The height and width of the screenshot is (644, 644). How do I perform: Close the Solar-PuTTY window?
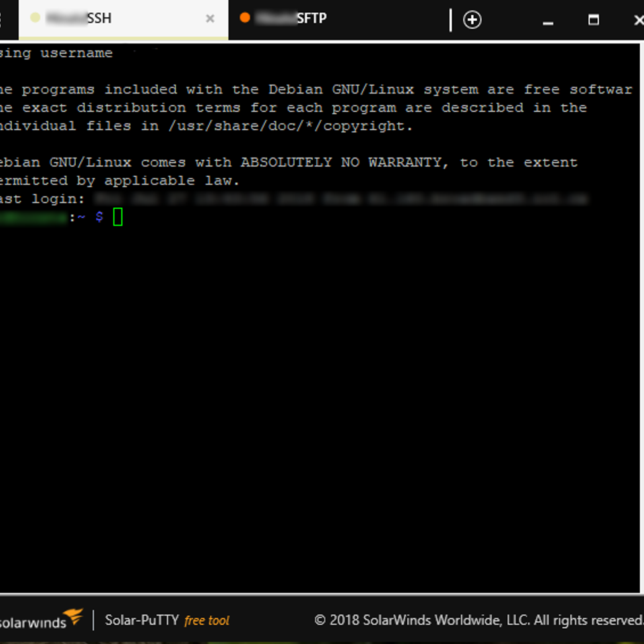639,20
